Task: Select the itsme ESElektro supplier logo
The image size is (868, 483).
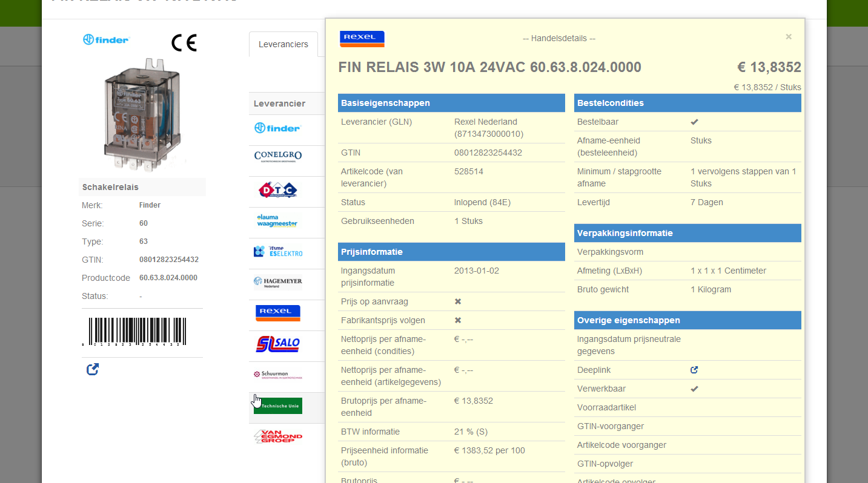Action: pos(278,252)
